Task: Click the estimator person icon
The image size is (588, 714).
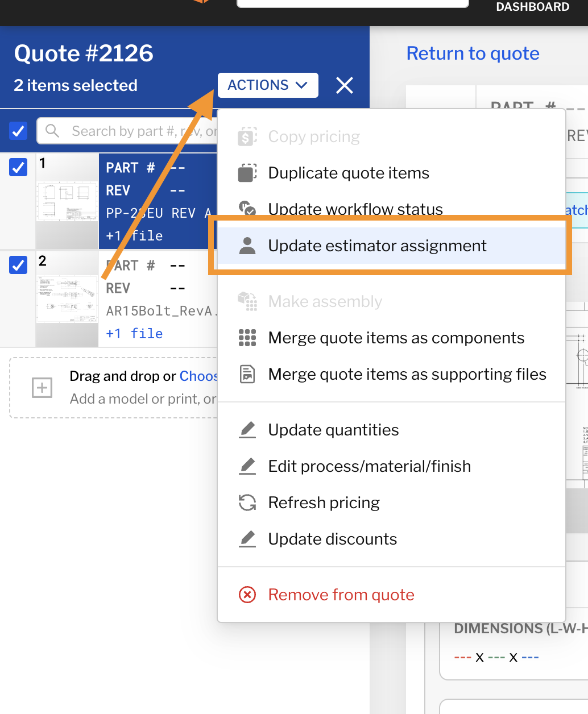Action: [x=247, y=246]
